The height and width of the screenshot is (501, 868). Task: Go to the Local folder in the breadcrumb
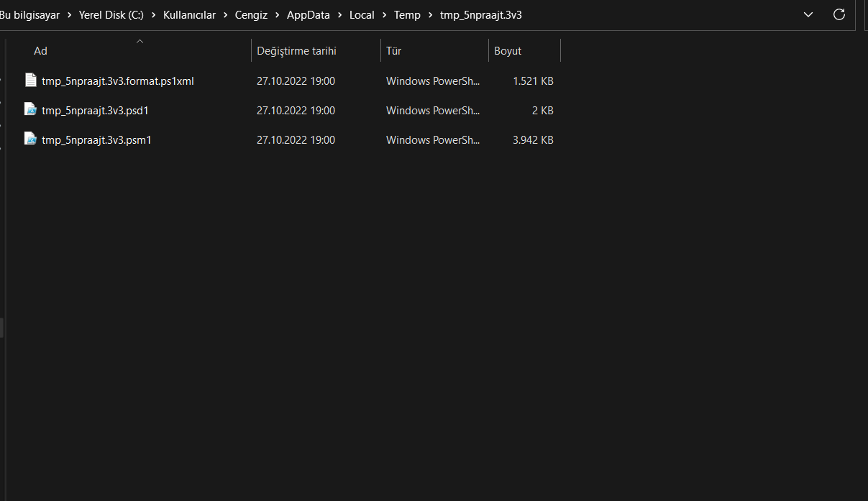point(362,15)
